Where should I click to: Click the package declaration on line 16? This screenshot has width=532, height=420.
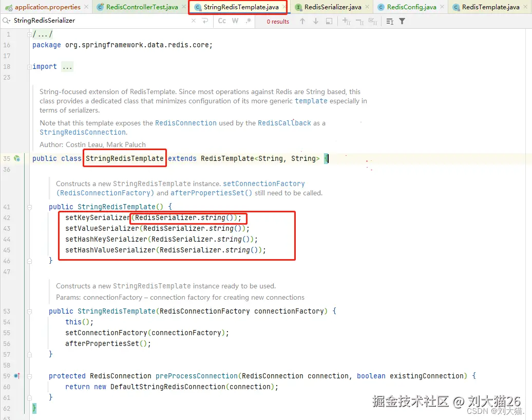click(x=123, y=45)
